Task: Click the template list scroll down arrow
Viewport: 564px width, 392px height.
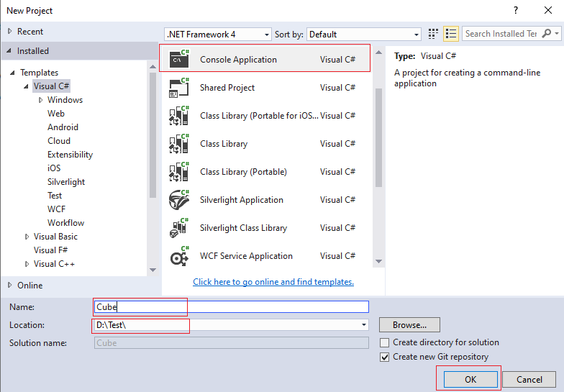Action: (378, 262)
